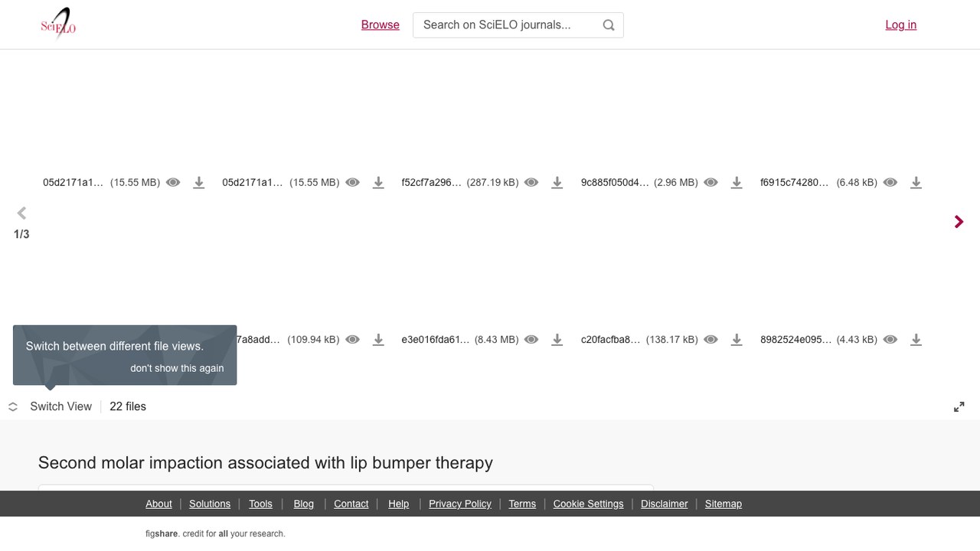Click the Log in link
Screen dimensions: 980x551
click(900, 24)
